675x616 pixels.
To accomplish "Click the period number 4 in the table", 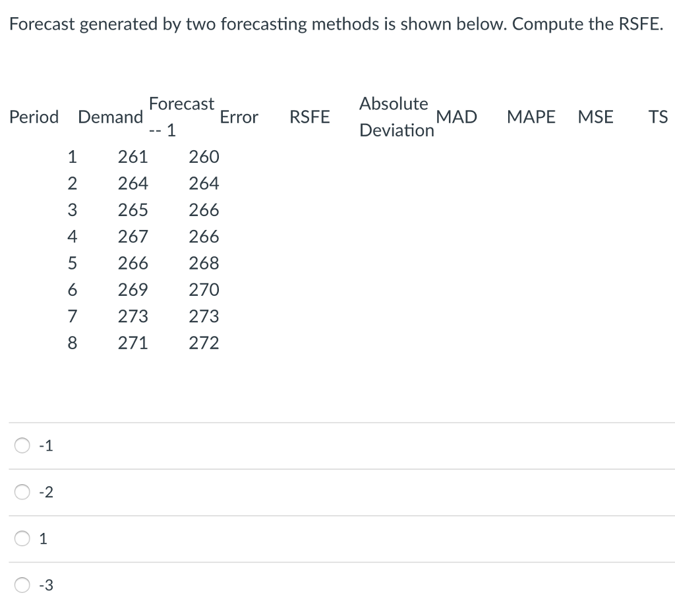I will pyautogui.click(x=73, y=237).
